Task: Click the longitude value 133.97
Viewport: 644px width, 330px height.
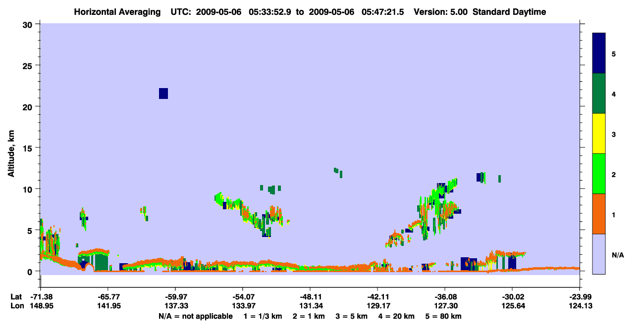Action: (243, 306)
